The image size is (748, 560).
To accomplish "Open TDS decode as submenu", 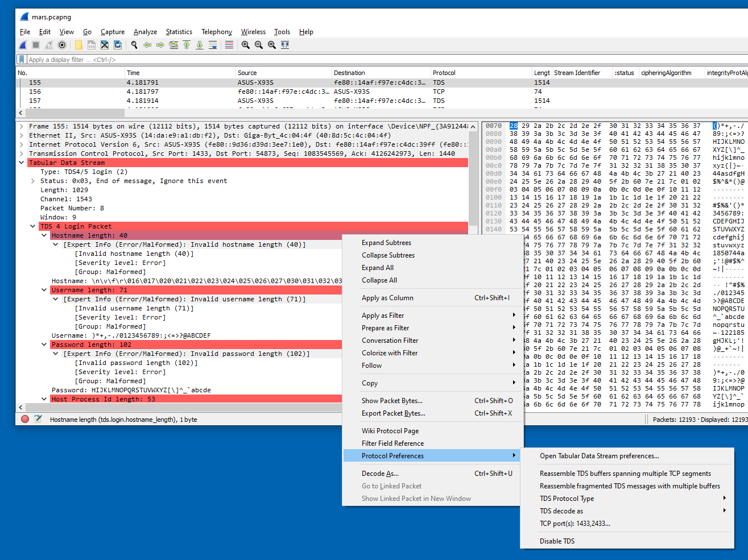I will pyautogui.click(x=627, y=511).
